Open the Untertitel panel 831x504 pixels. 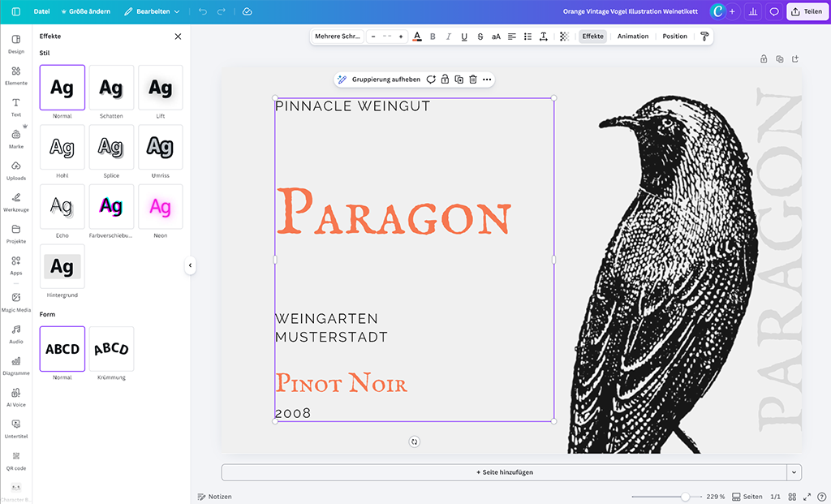16,429
